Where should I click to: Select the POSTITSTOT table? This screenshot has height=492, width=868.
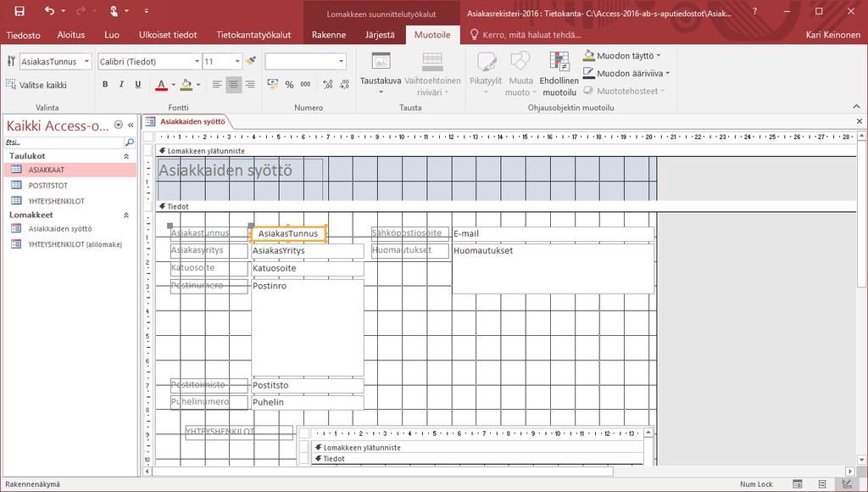coord(70,185)
